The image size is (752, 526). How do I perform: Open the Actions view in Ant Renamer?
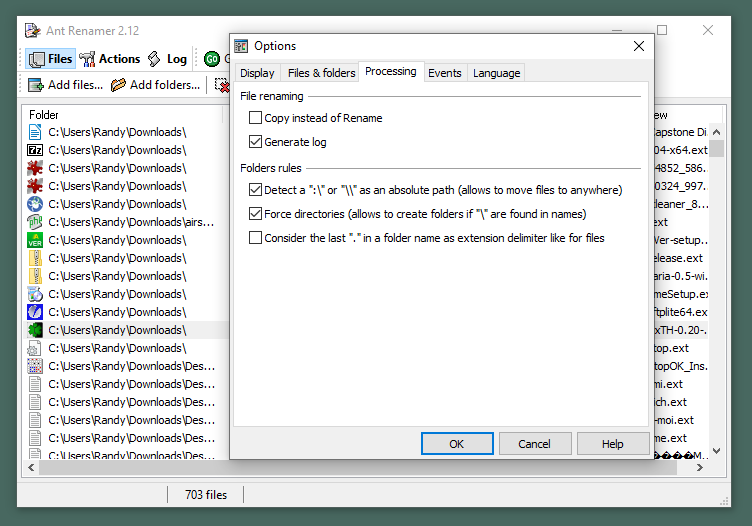click(x=110, y=58)
